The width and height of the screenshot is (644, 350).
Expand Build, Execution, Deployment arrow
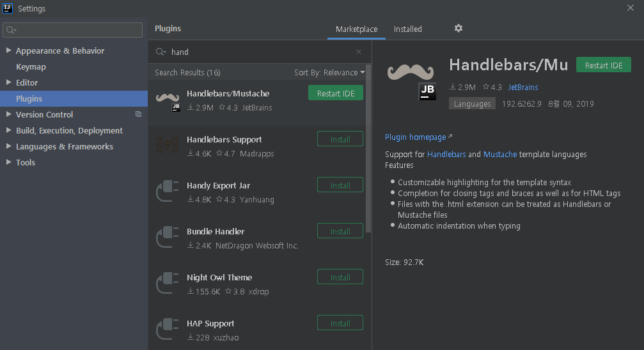pyautogui.click(x=8, y=130)
